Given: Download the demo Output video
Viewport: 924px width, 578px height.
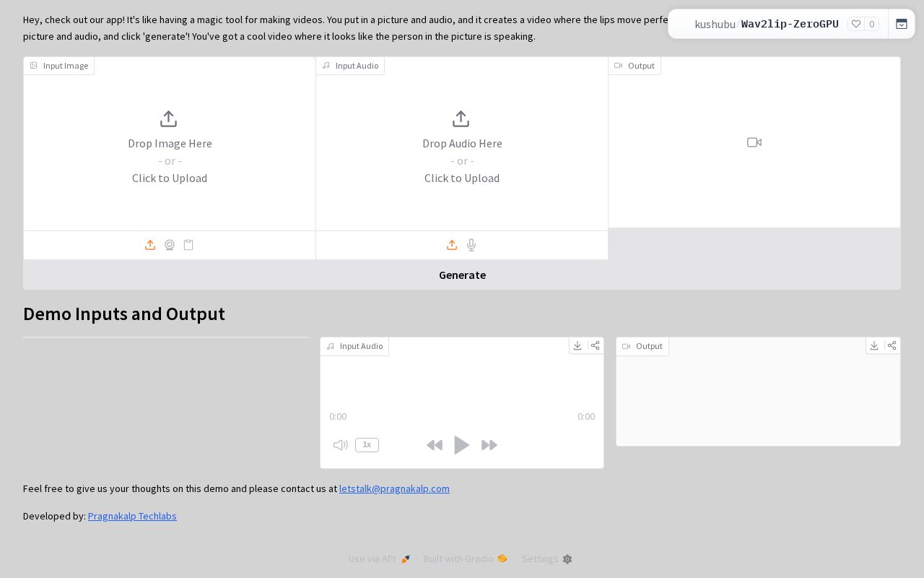Looking at the screenshot, I should click(x=874, y=345).
